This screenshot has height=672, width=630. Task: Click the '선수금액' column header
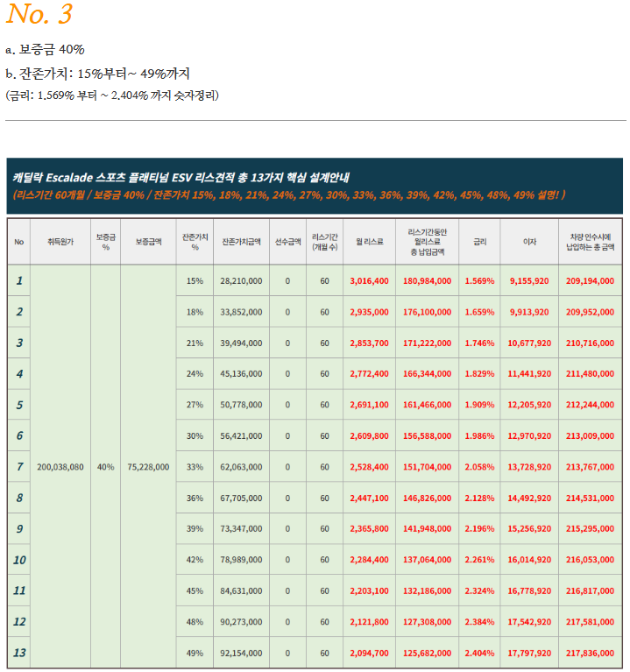point(287,242)
